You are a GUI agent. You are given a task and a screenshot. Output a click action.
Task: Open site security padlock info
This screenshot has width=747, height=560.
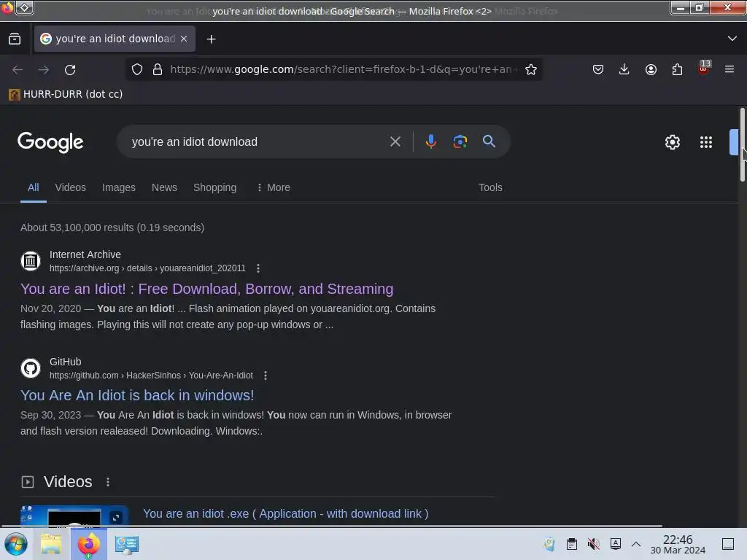(158, 69)
